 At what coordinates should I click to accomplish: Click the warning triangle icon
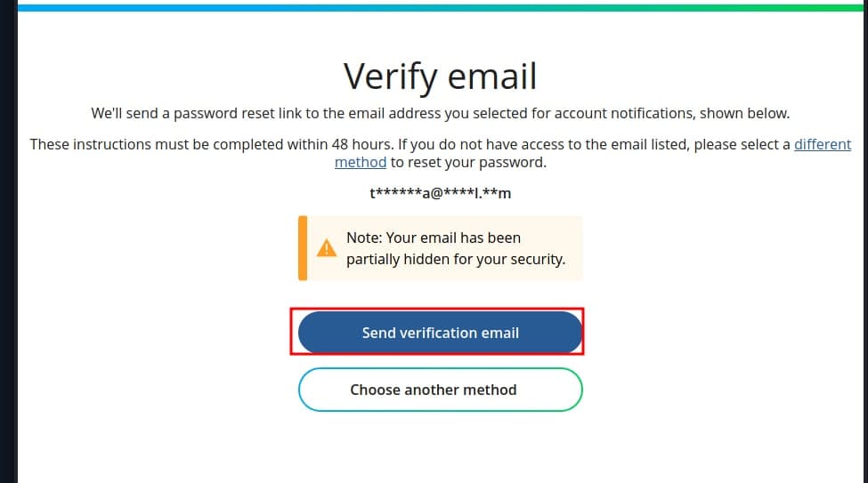pos(327,247)
